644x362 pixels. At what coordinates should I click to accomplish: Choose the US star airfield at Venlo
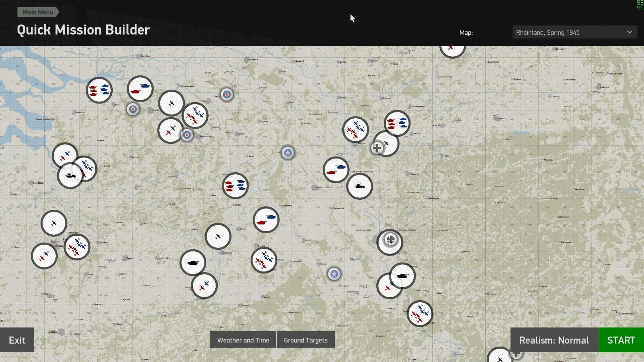coord(287,153)
